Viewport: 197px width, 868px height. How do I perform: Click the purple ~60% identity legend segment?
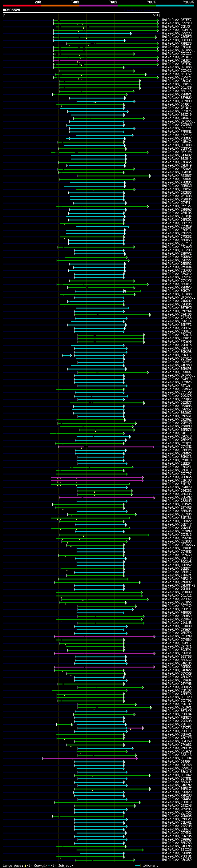(99, 6)
